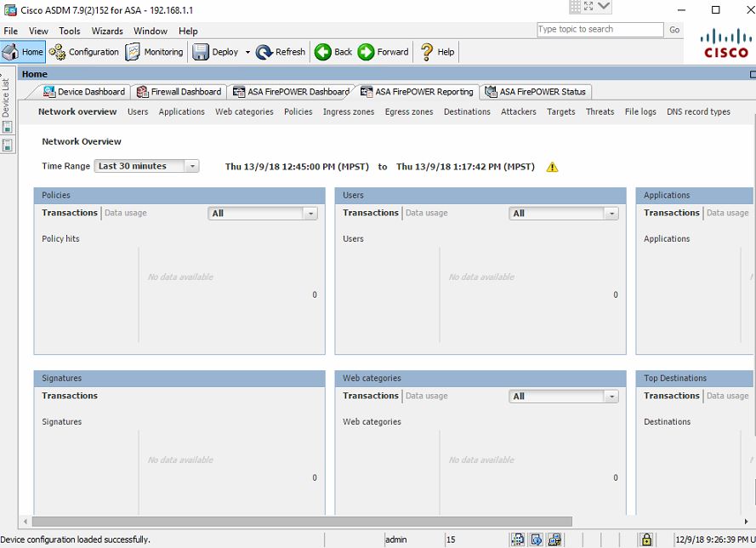The height and width of the screenshot is (548, 756).
Task: Open the Window menu
Action: pyautogui.click(x=151, y=31)
